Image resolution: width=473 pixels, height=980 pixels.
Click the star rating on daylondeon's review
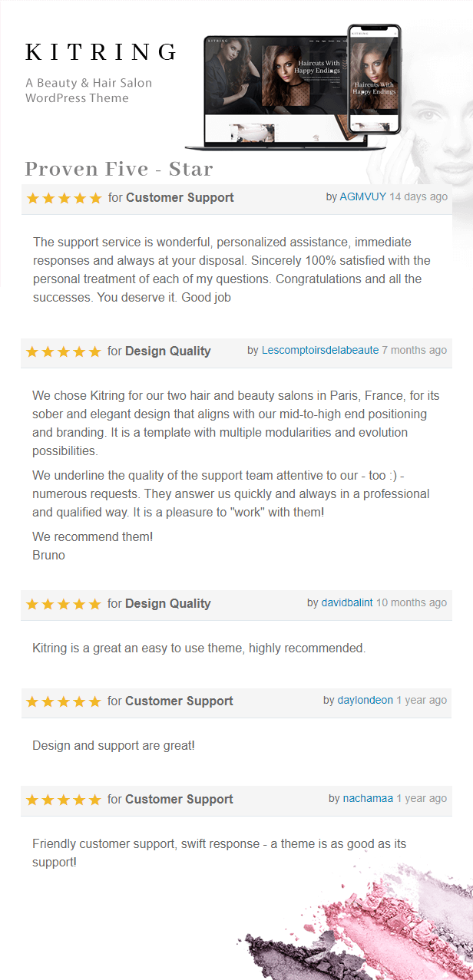(x=64, y=701)
